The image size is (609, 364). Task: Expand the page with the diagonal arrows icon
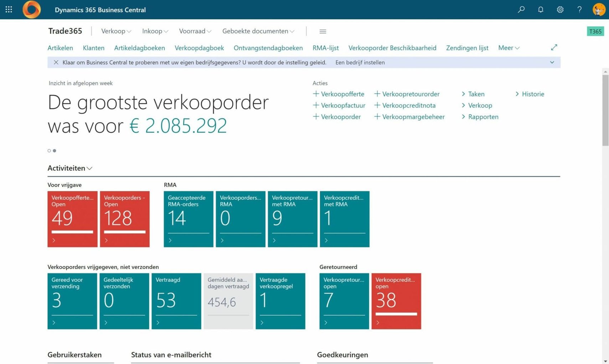point(554,47)
